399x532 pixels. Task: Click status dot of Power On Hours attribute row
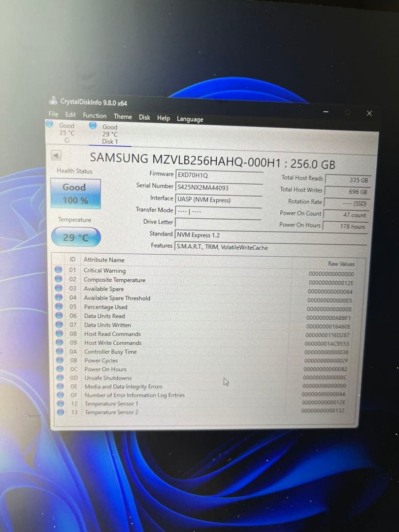(x=61, y=368)
